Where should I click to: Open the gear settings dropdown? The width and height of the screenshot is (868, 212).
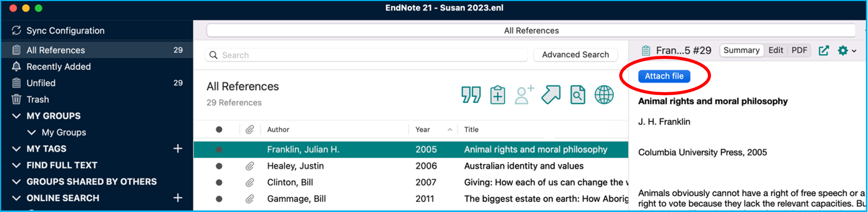[x=846, y=50]
